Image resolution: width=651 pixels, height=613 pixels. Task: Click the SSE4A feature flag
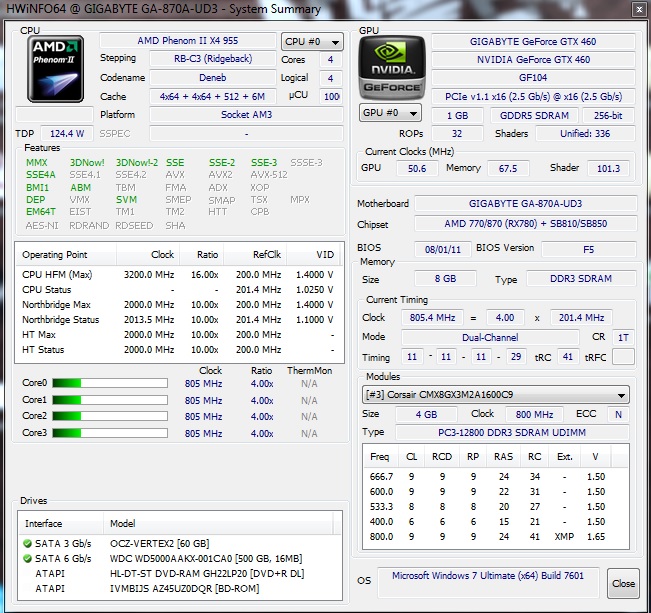(40, 175)
